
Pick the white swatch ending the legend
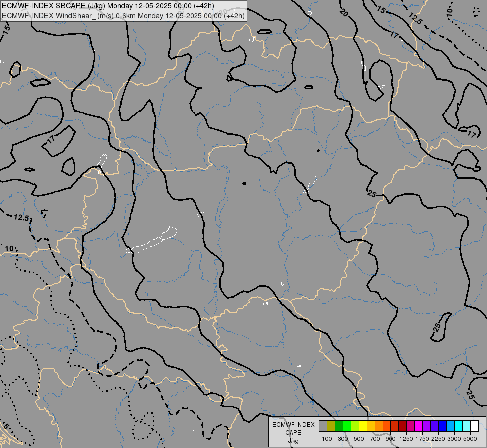click(474, 426)
